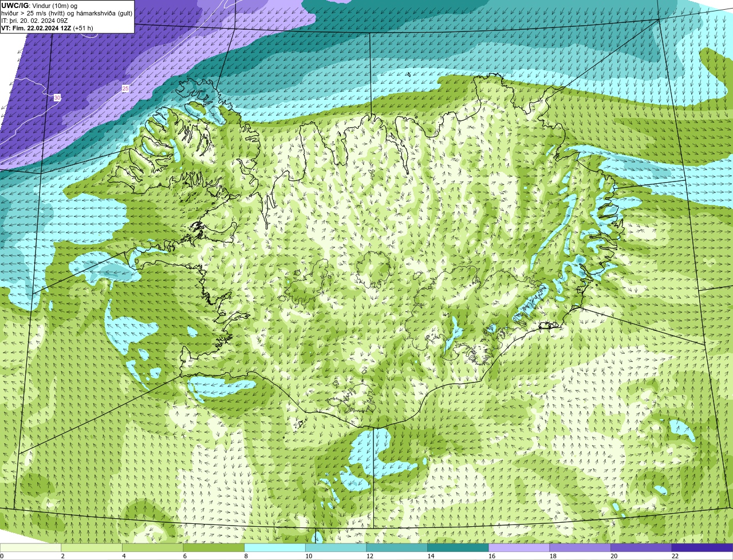Click the '18' tick label on the color scale

click(x=553, y=556)
